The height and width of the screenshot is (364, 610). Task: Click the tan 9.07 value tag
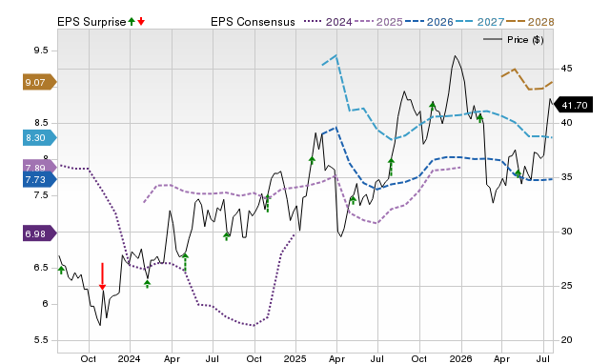pos(39,82)
